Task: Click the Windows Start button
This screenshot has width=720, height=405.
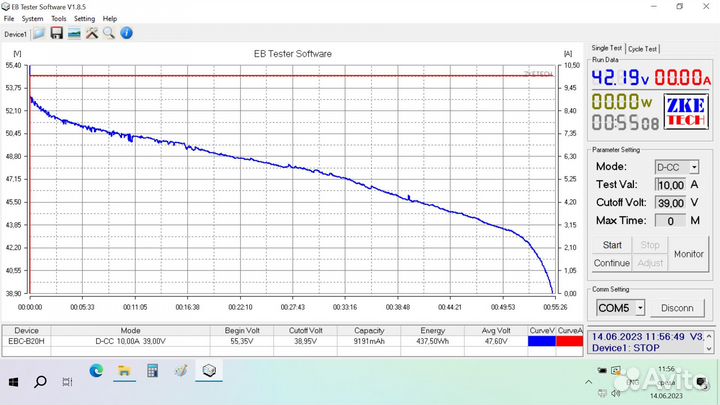Action: tap(14, 381)
